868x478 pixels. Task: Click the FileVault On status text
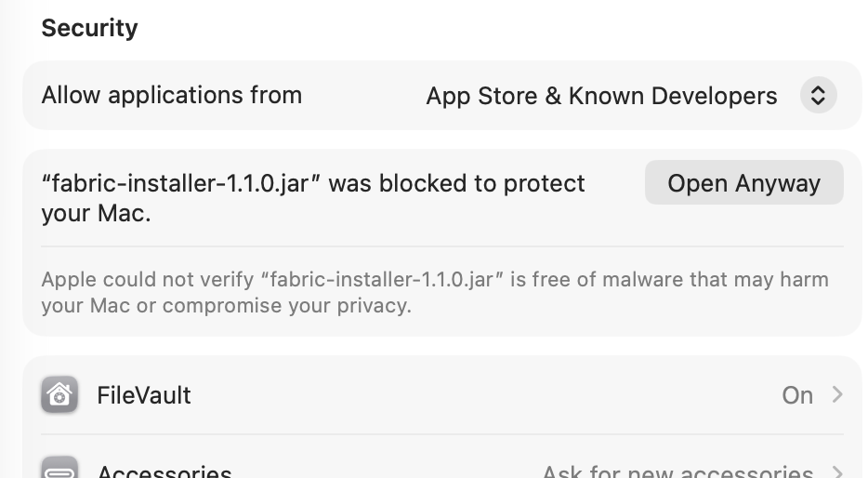coord(796,395)
